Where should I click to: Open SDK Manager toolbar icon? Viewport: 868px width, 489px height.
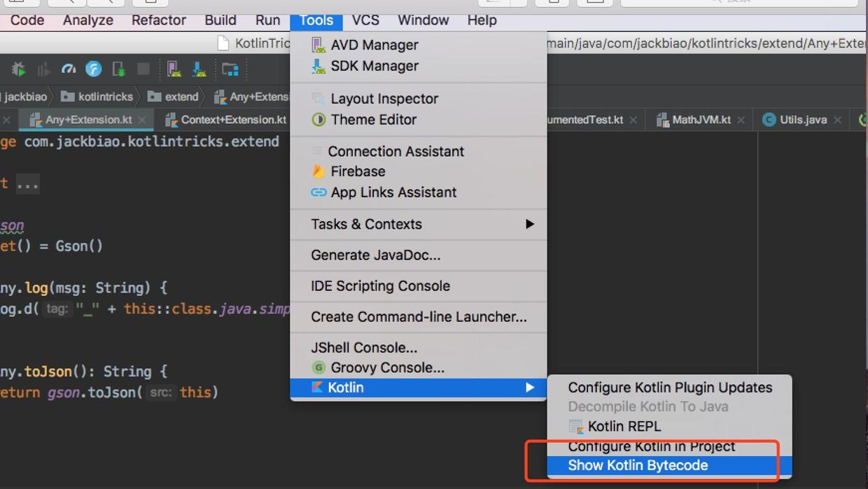[x=199, y=69]
